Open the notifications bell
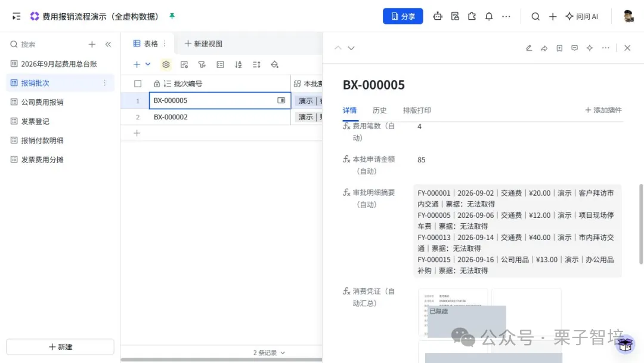 click(x=489, y=17)
